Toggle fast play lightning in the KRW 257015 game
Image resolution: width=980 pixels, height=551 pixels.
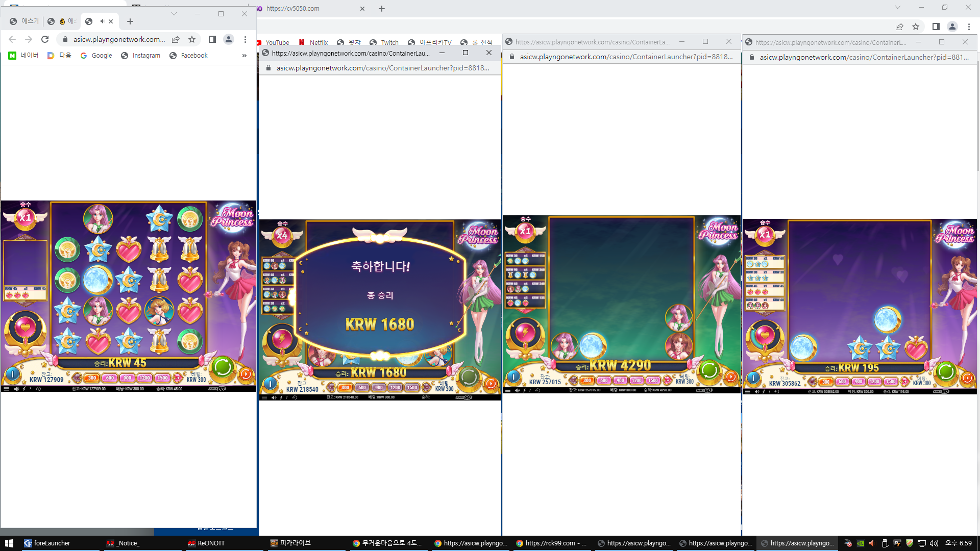524,390
